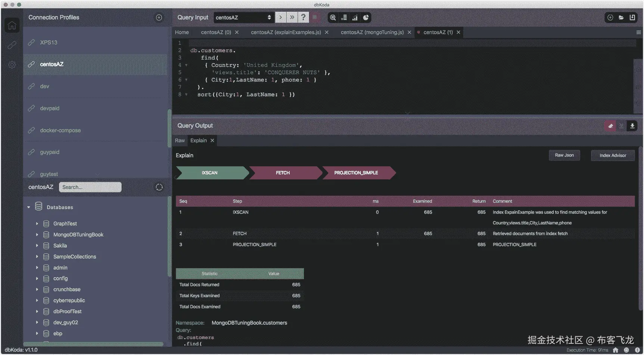
Task: Open a file with folder icon
Action: click(621, 18)
